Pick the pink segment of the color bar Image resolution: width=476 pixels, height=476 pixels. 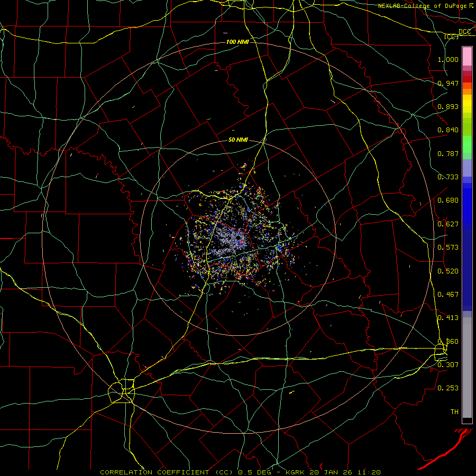[x=467, y=57]
